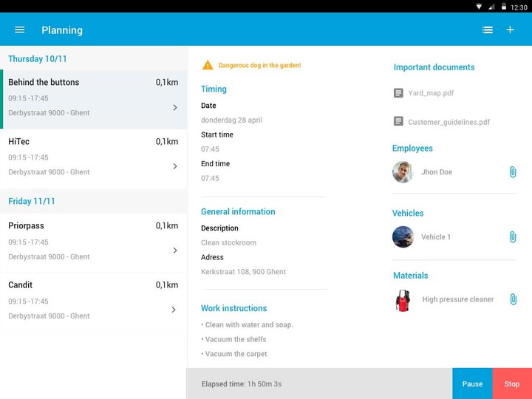
Task: Click paperclip icon next to Vehicle 1
Action: [x=512, y=237]
